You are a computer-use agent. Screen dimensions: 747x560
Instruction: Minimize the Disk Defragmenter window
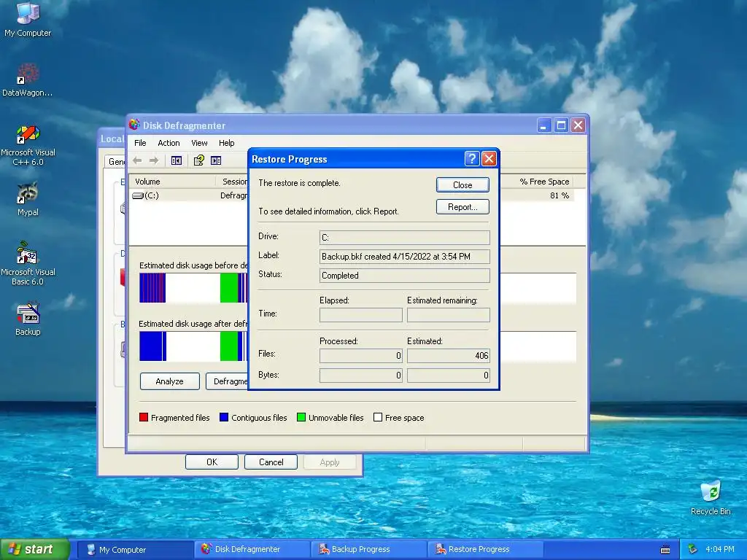click(544, 125)
